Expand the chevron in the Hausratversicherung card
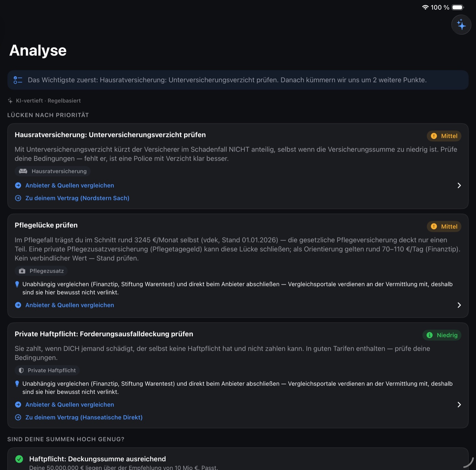The width and height of the screenshot is (476, 470). (459, 185)
